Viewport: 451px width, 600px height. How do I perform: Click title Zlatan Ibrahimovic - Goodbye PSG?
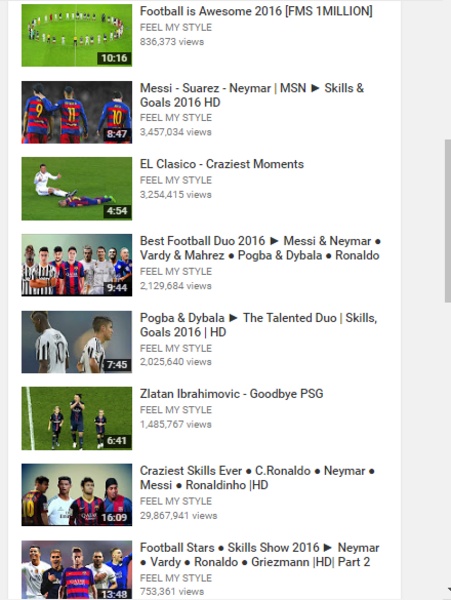click(231, 394)
